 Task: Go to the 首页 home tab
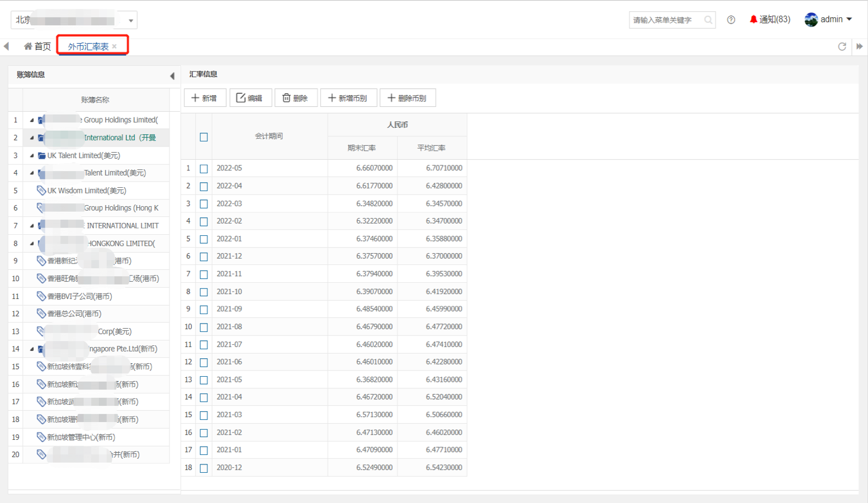(x=37, y=46)
